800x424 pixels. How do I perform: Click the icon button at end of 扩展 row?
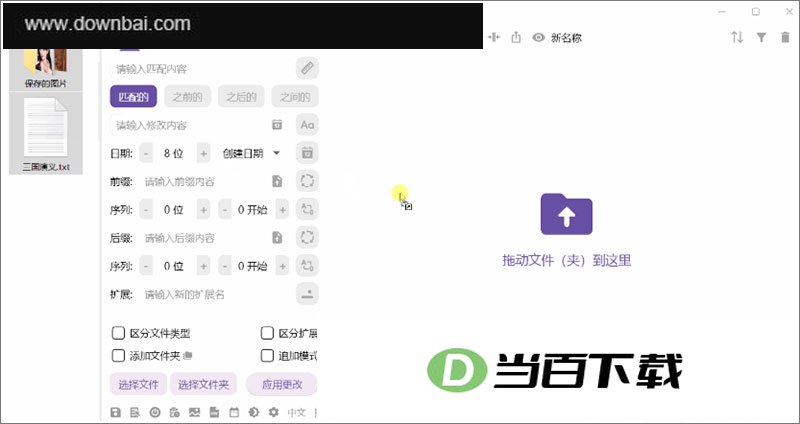(307, 294)
